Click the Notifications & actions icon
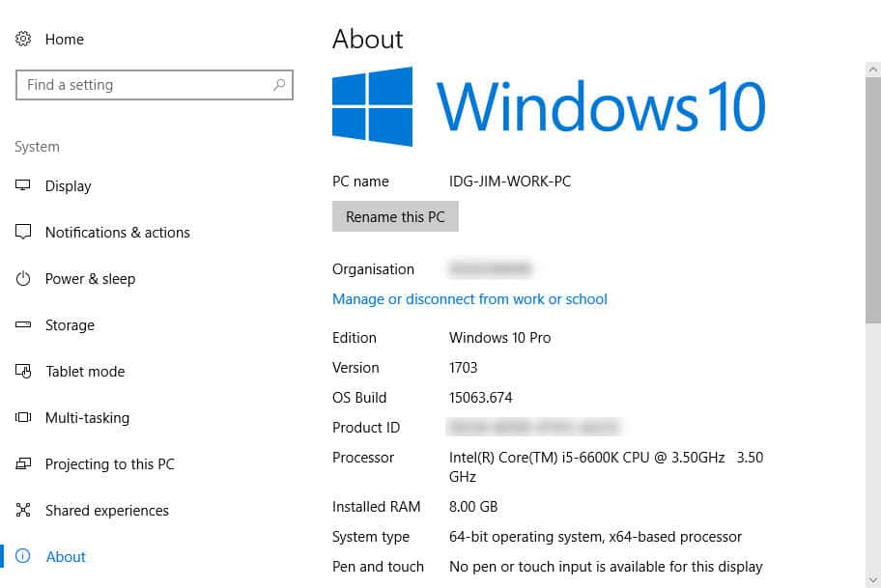 click(23, 233)
